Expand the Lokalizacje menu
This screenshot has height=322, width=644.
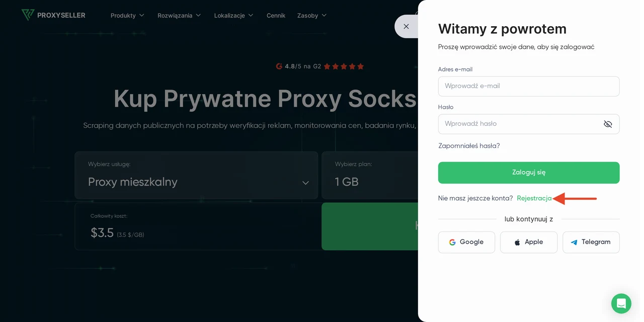tap(233, 16)
